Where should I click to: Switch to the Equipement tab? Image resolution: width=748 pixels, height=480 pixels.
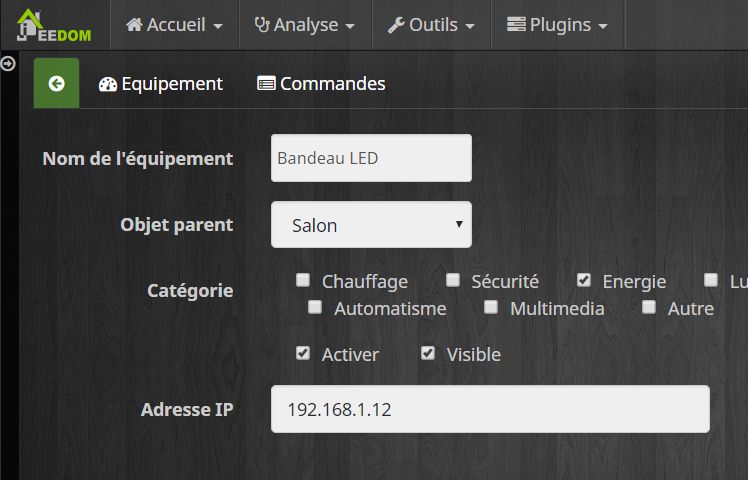[x=161, y=84]
